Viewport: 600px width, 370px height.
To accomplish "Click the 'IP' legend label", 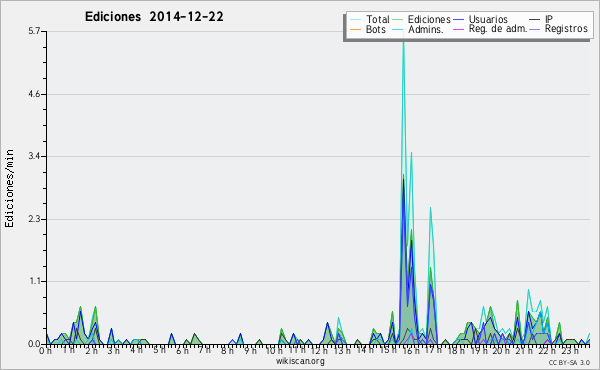I will [x=549, y=19].
